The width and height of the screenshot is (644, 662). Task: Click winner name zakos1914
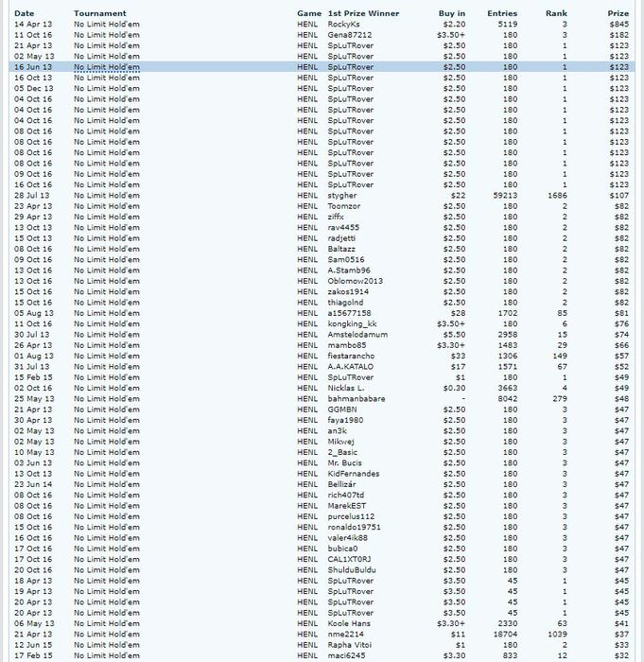coord(348,291)
